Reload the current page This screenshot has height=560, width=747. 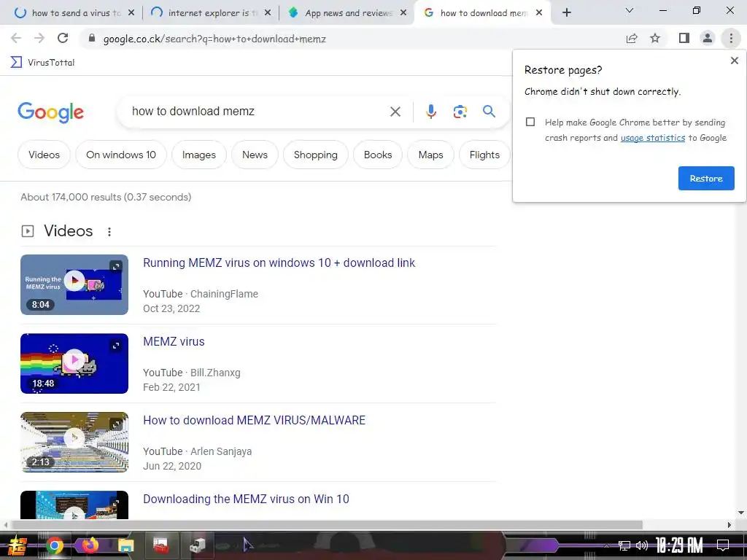(x=63, y=38)
